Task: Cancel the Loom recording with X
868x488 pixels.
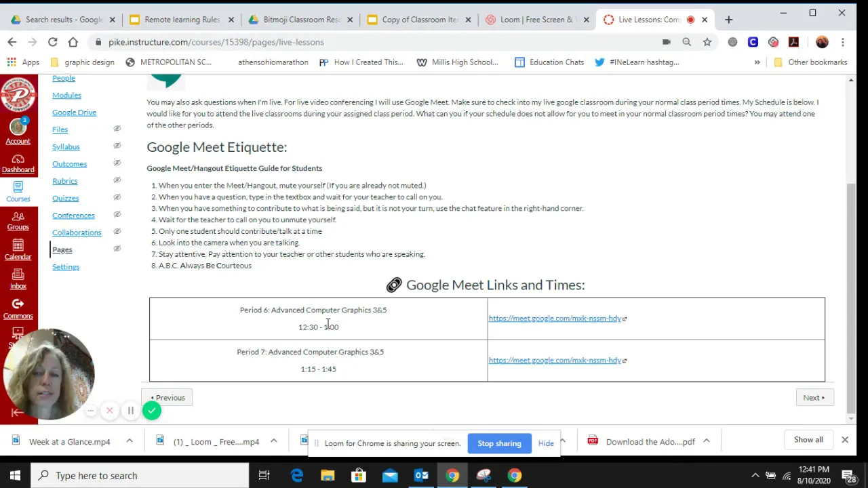Action: [x=110, y=410]
